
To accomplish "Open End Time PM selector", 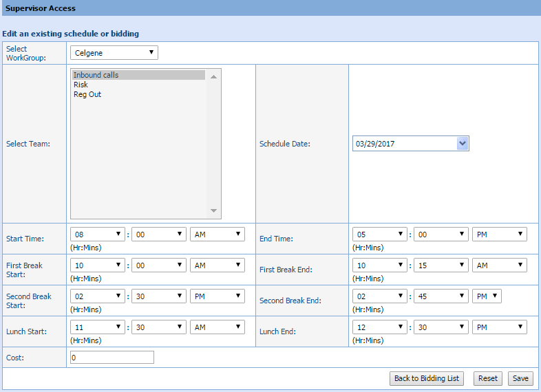I will [x=500, y=235].
